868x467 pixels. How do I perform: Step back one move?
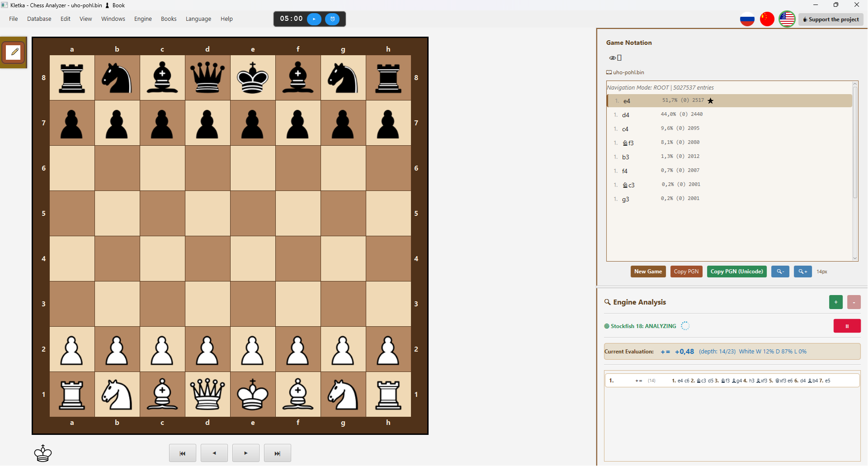click(214, 453)
